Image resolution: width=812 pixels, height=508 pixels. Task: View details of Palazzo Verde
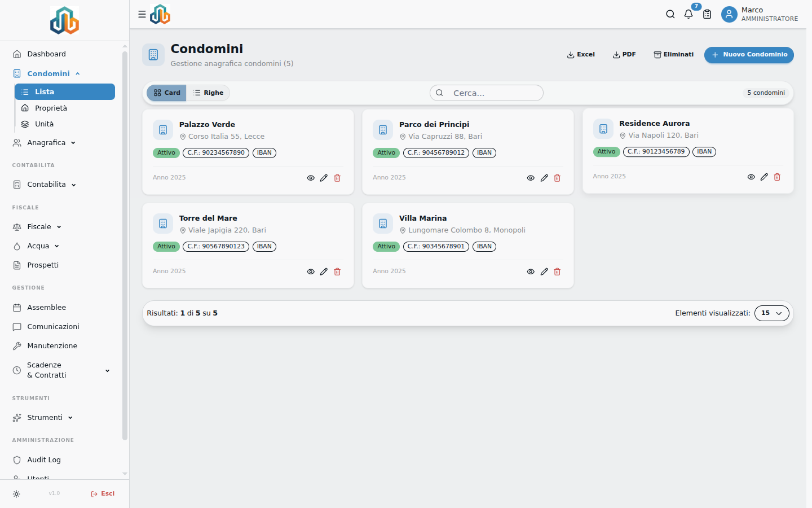(x=311, y=178)
